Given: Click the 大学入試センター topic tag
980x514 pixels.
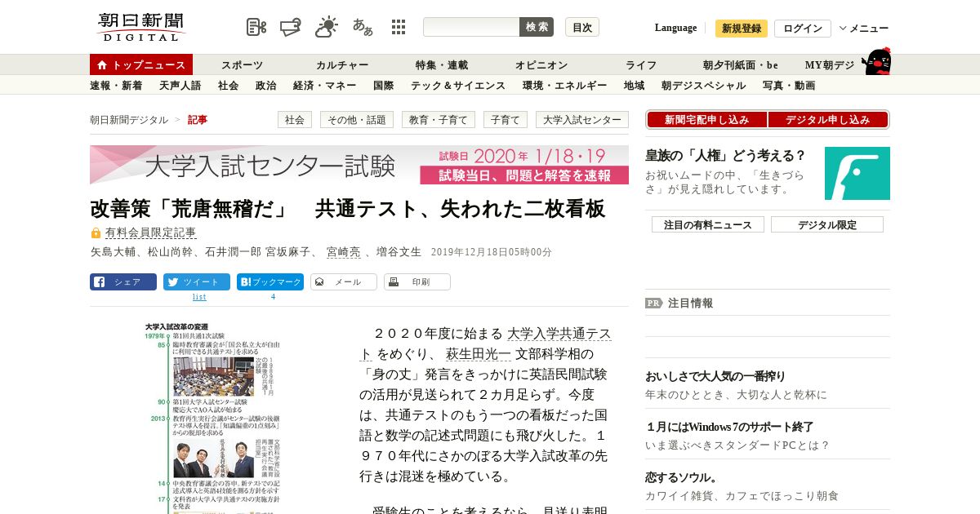Looking at the screenshot, I should click(582, 120).
